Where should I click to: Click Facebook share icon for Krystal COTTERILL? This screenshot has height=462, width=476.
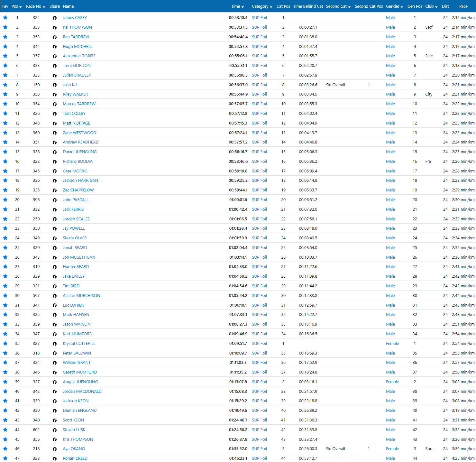coord(55,344)
